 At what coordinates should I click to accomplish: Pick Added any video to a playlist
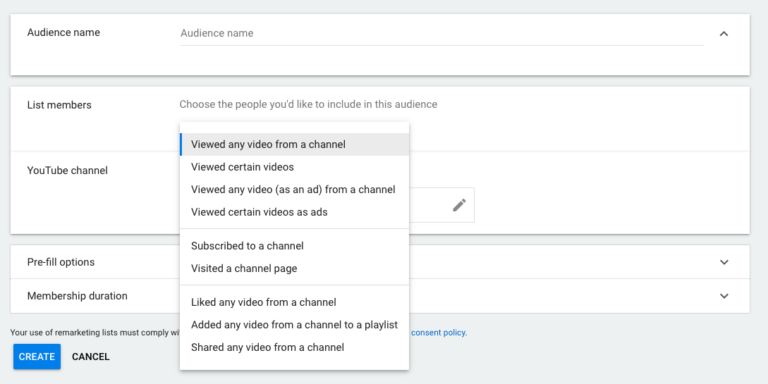point(294,325)
